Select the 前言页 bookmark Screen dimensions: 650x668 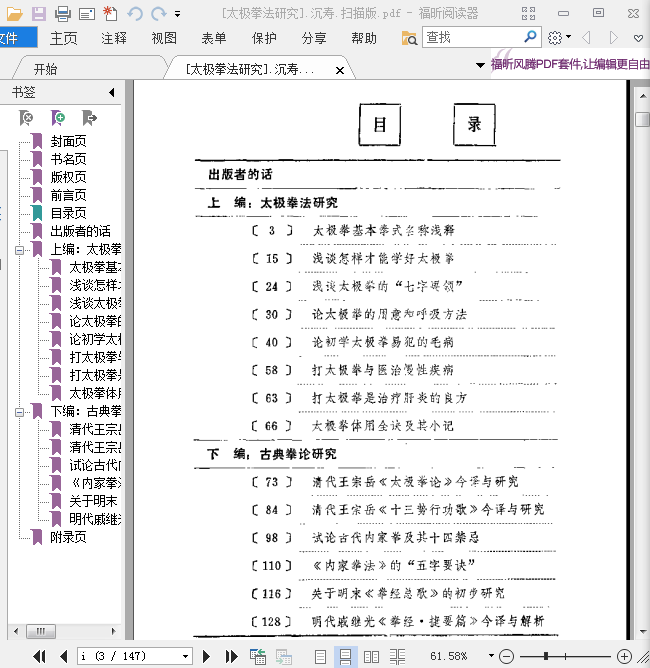pyautogui.click(x=68, y=195)
